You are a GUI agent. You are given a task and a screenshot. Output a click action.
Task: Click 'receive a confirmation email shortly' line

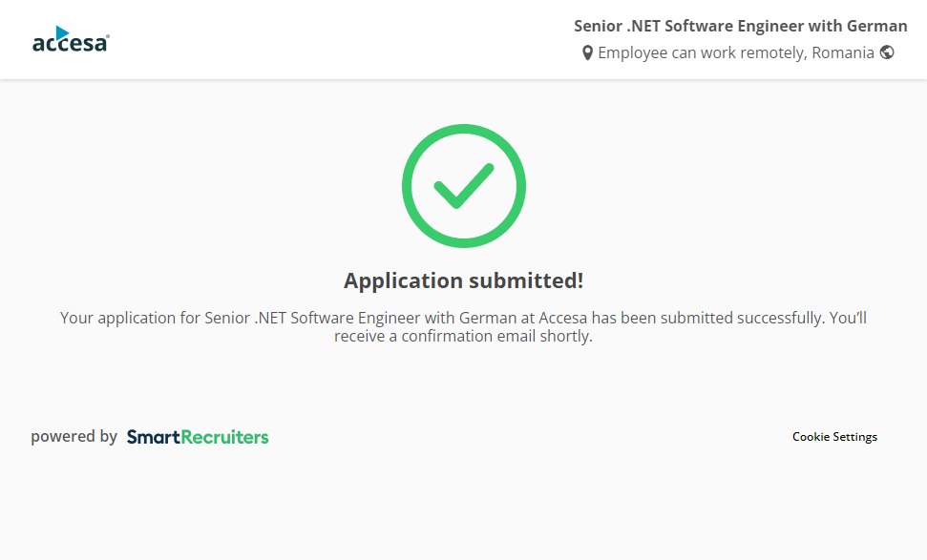pyautogui.click(x=463, y=337)
